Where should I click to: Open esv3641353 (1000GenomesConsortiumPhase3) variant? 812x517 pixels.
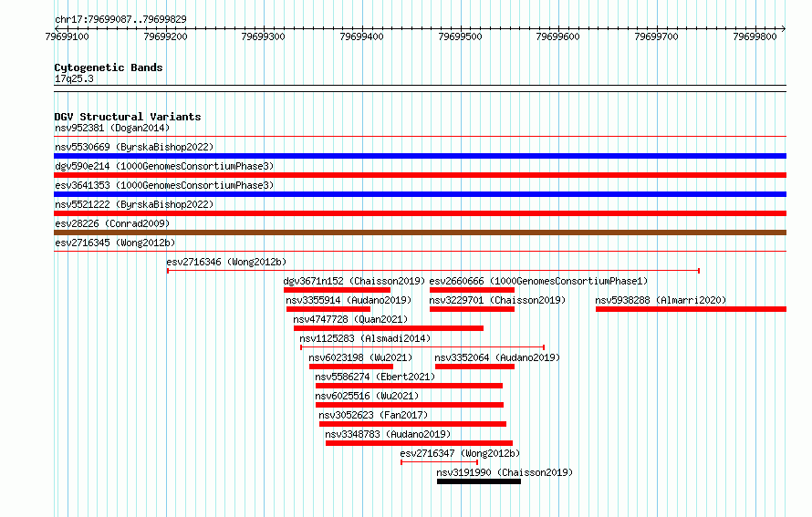(x=164, y=185)
